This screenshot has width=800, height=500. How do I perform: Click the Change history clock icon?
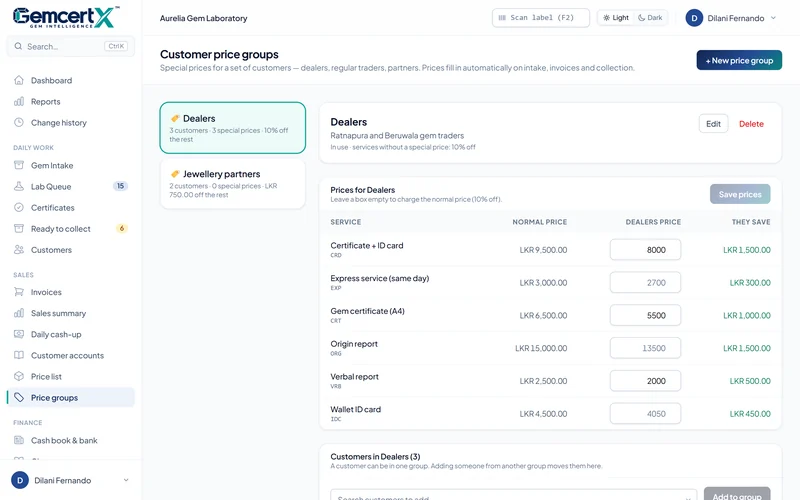19,122
